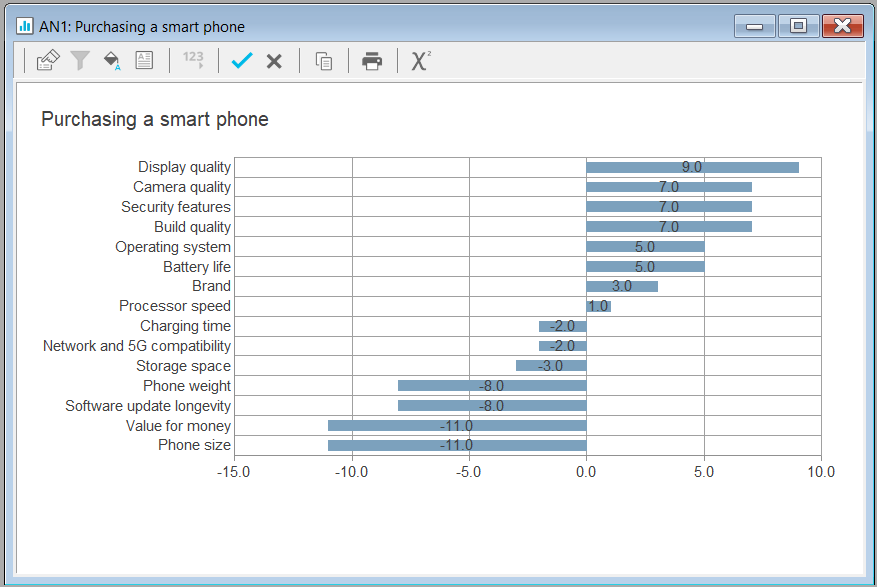Click the 5.0 axis tick label
The image size is (877, 587).
(x=704, y=472)
